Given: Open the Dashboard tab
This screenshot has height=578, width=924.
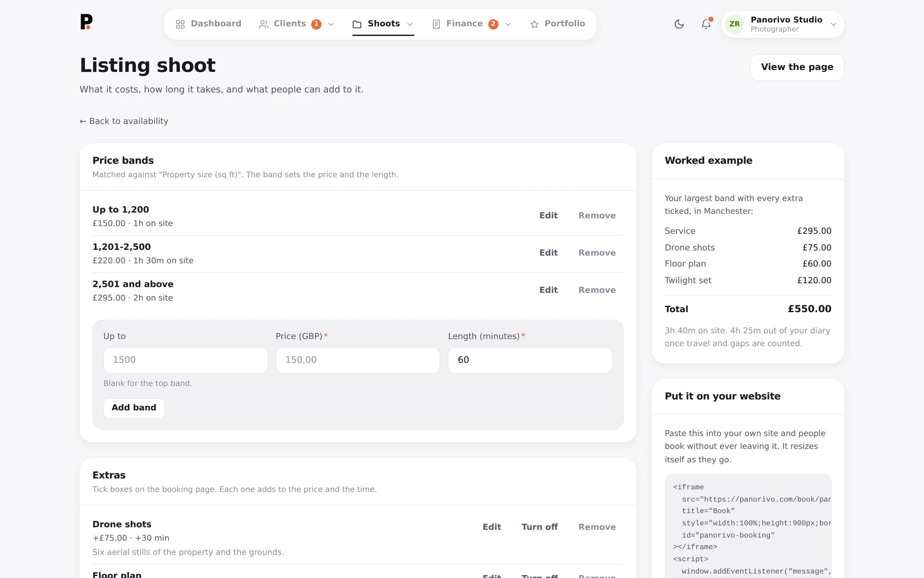Looking at the screenshot, I should pyautogui.click(x=209, y=24).
